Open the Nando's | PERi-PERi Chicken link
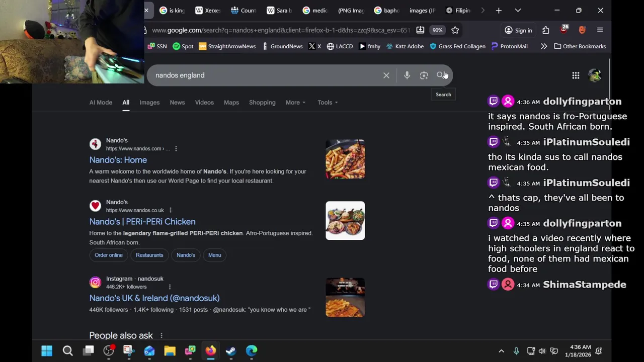The width and height of the screenshot is (644, 362). tap(142, 222)
